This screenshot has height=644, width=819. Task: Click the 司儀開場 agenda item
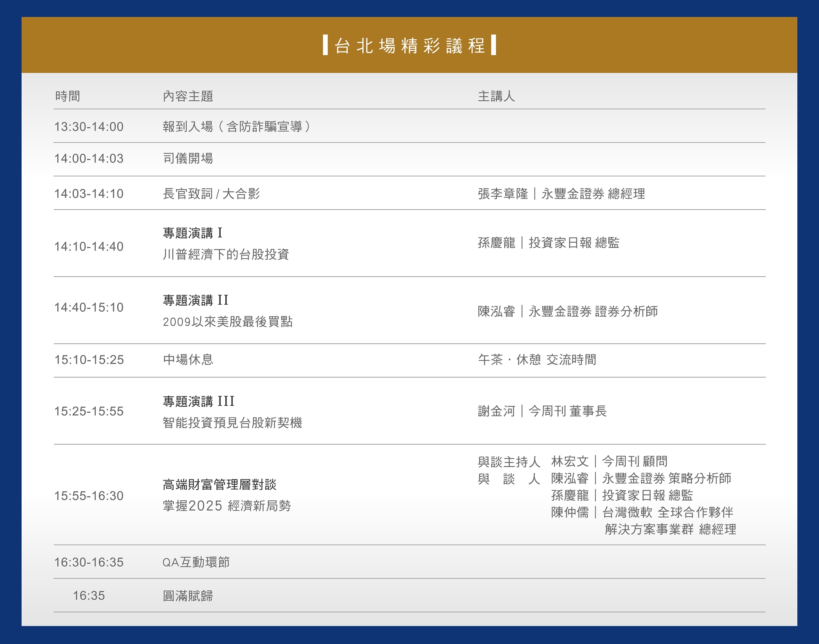(x=188, y=158)
